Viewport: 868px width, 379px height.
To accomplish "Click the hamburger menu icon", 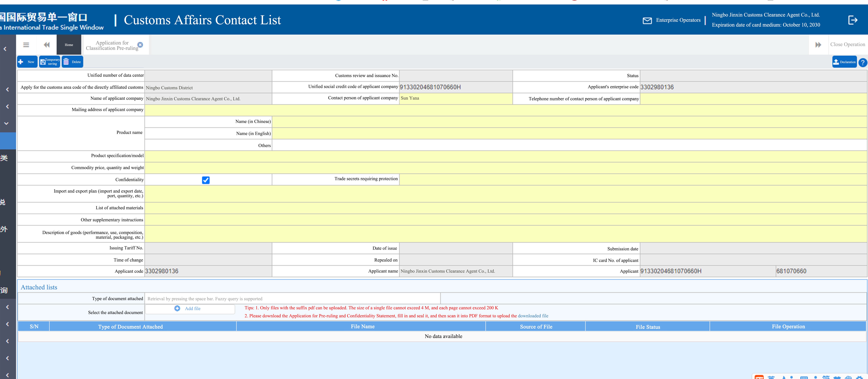I will tap(26, 45).
